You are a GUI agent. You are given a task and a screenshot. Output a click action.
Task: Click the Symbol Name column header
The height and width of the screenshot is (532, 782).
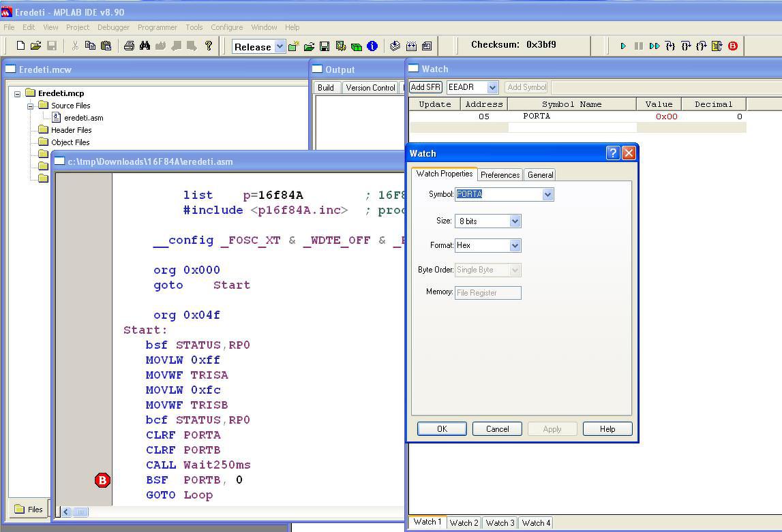572,104
